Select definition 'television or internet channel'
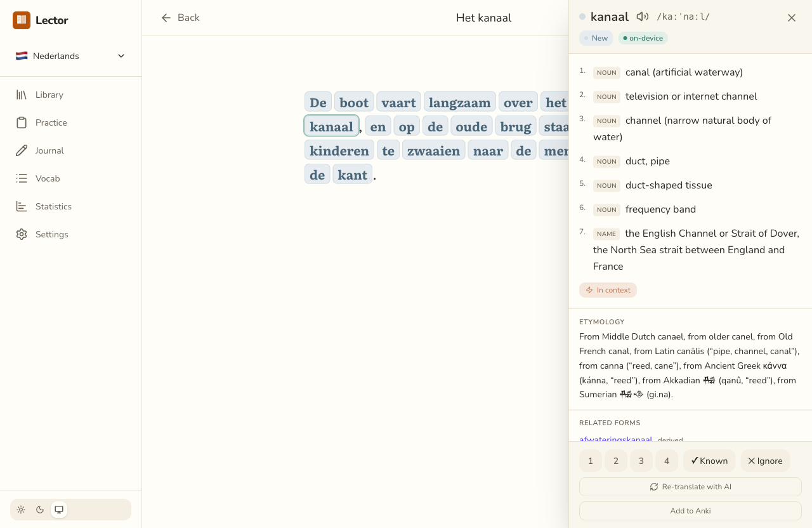812x528 pixels. click(690, 96)
